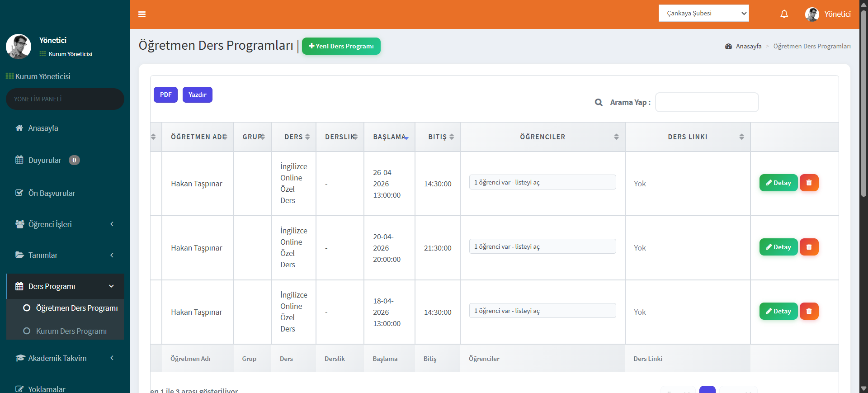Export the table with PDF button
This screenshot has height=393, width=868.
pos(165,95)
